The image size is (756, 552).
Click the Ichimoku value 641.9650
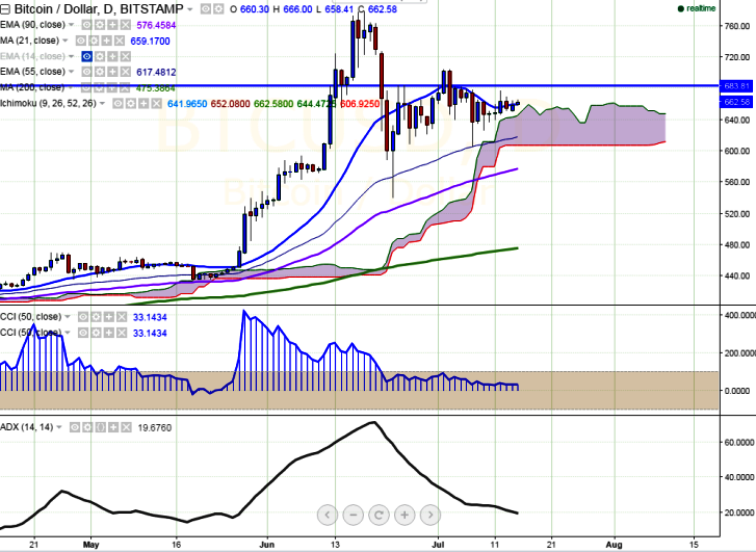pos(187,104)
